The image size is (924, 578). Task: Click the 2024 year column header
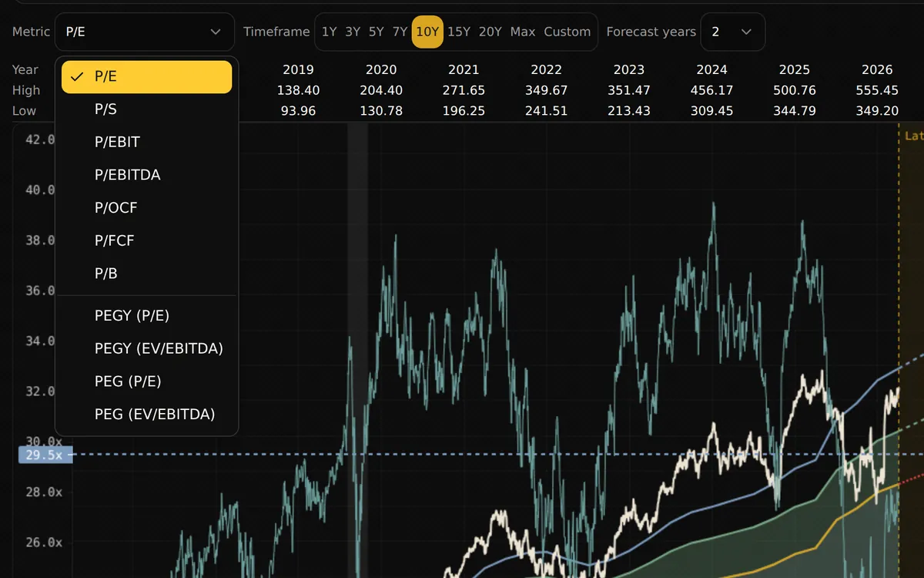712,69
